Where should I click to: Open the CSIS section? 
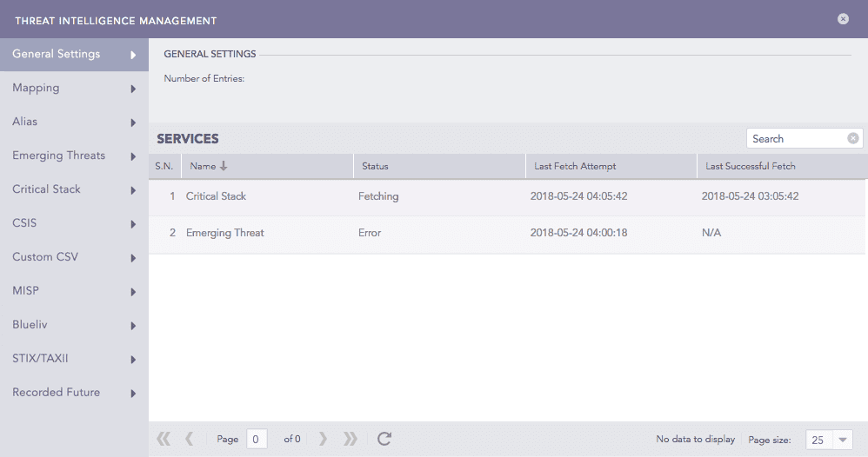(74, 223)
